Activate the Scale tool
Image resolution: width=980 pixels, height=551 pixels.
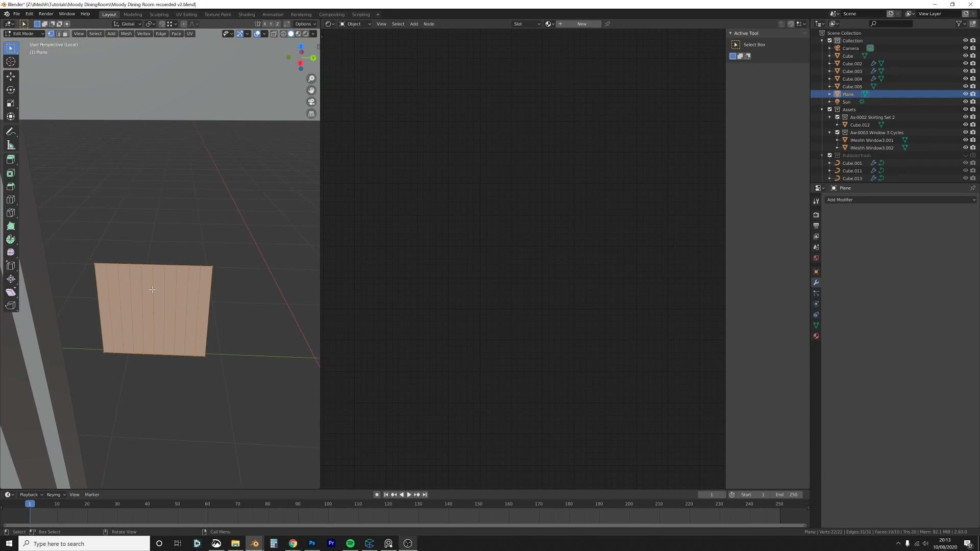coord(11,103)
